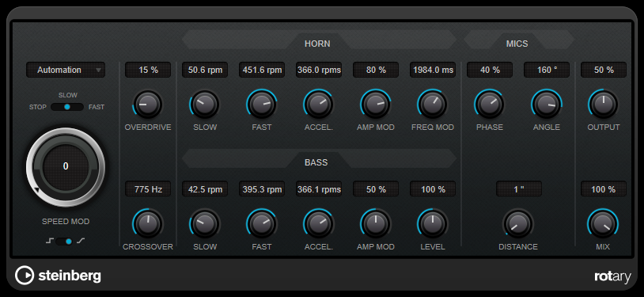Select the Bass Slow 42.5 rpm field
The width and height of the screenshot is (644, 297).
205,189
